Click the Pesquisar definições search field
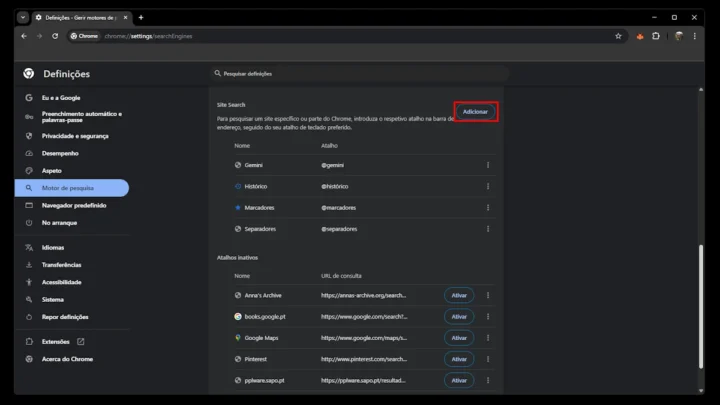Viewport: 720px width, 405px height. 360,73
